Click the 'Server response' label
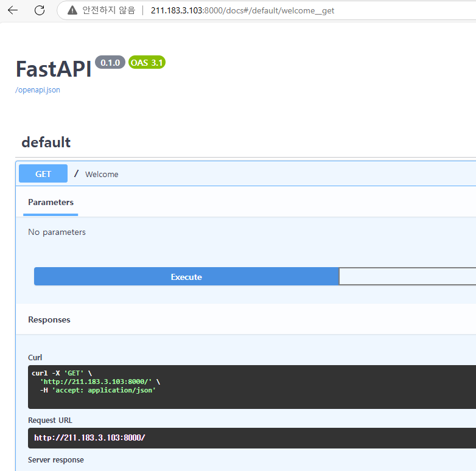 pyautogui.click(x=56, y=460)
